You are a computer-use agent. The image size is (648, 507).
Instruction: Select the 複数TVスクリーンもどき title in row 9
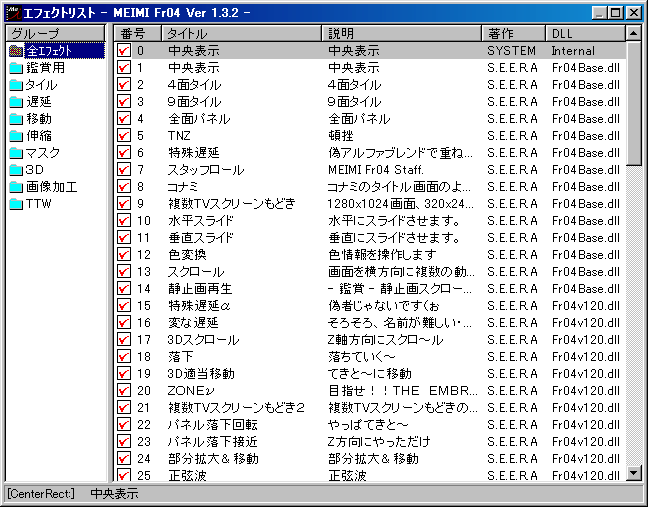click(x=232, y=204)
